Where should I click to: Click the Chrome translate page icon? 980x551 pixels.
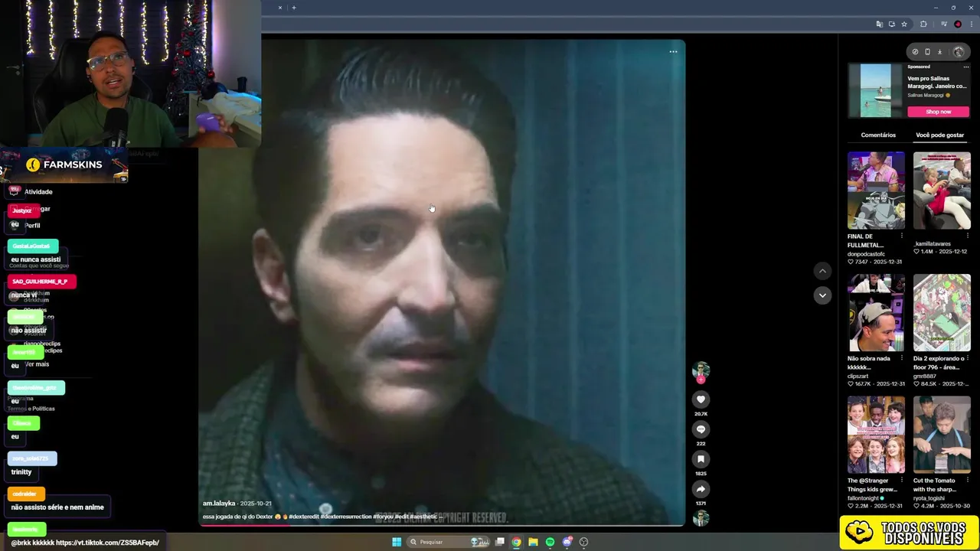(x=880, y=24)
